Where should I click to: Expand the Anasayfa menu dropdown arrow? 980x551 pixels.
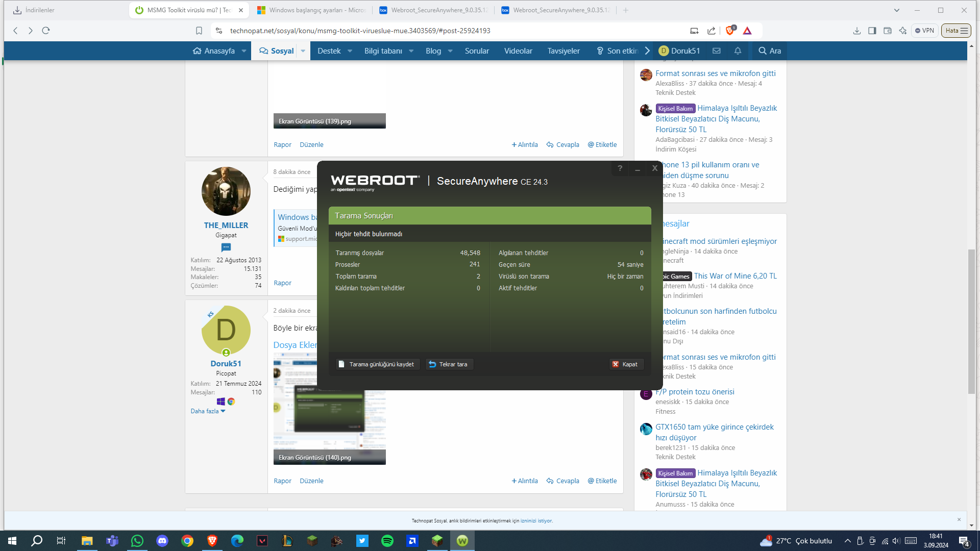[244, 51]
